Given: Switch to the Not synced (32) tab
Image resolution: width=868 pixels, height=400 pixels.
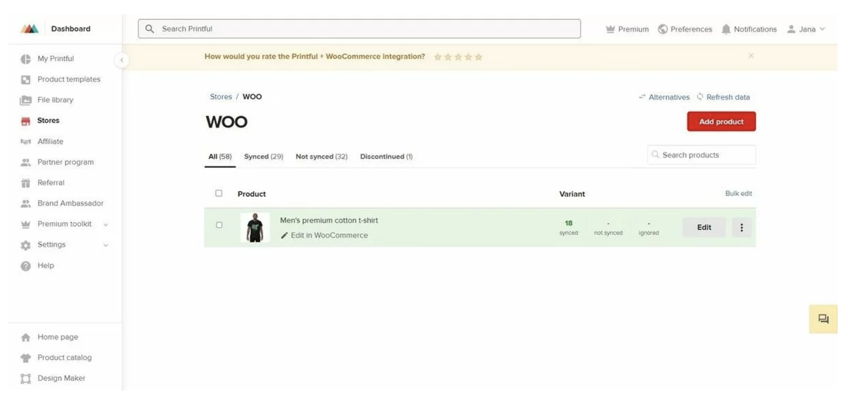Looking at the screenshot, I should 321,157.
